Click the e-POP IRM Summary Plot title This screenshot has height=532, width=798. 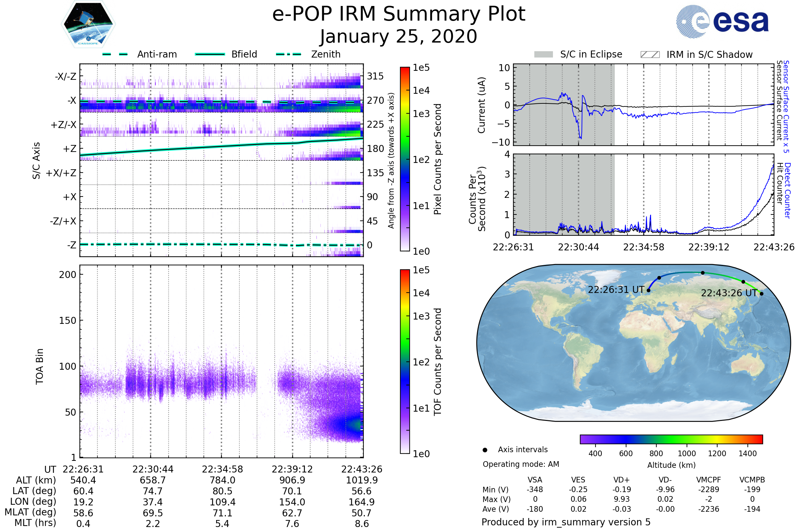coord(399,14)
